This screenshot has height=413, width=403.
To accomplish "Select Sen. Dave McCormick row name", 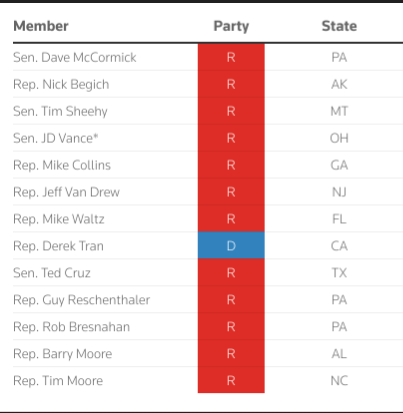I will point(75,57).
